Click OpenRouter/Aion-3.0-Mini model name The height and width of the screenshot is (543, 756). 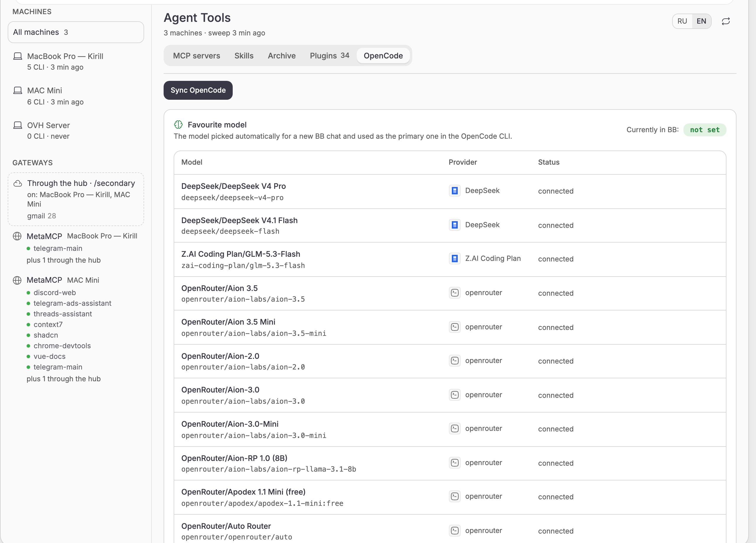coord(230,424)
